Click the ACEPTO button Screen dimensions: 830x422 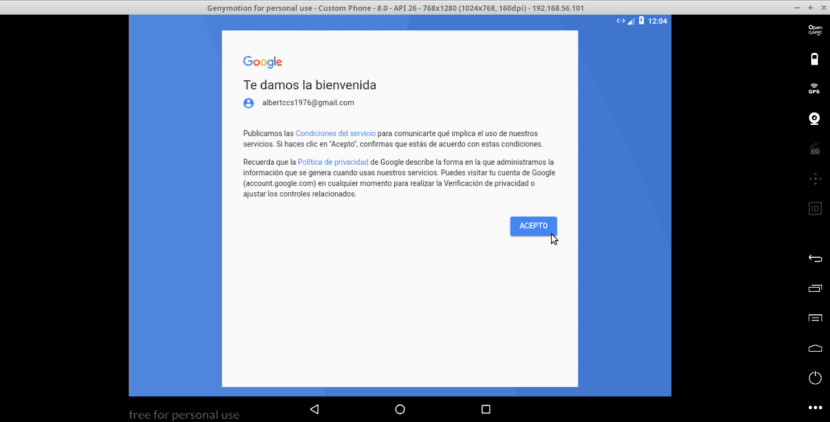[533, 226]
